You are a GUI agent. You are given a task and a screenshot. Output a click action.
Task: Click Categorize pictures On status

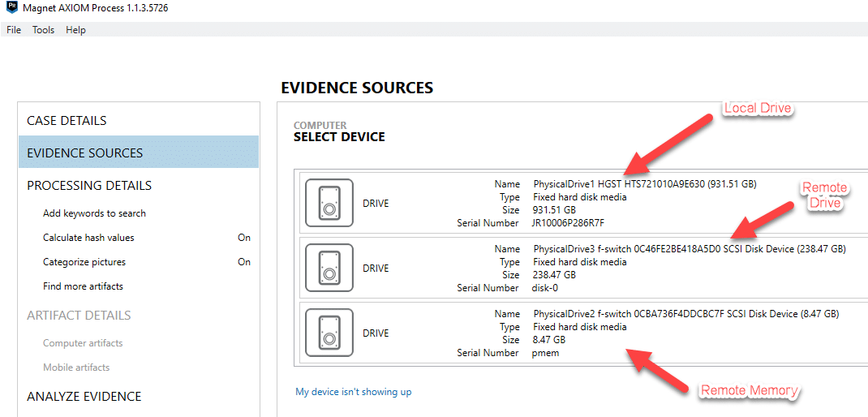point(244,262)
